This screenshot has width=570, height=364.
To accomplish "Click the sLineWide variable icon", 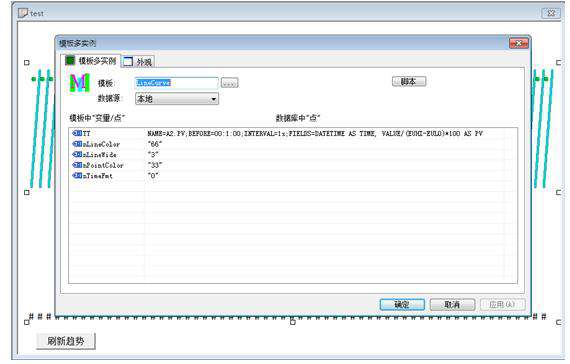I will tap(77, 155).
